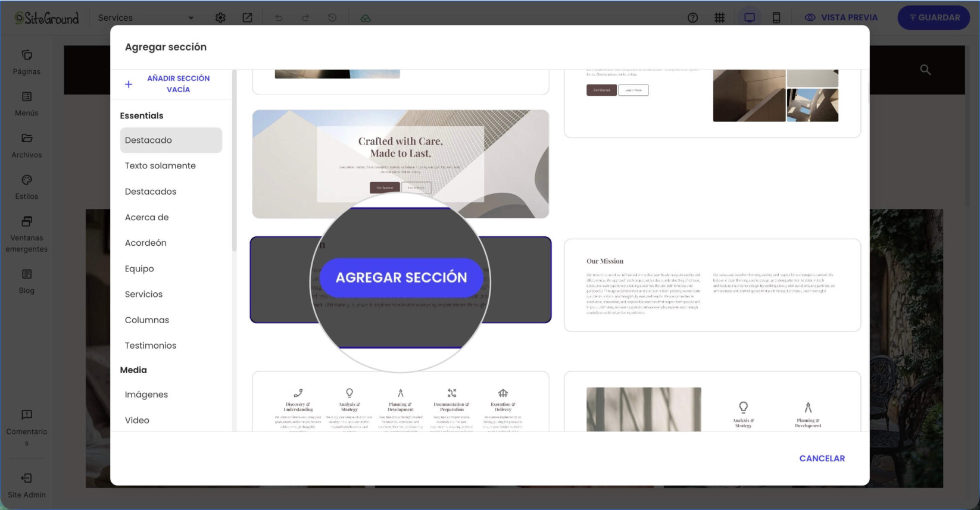980x510 pixels.
Task: Open the Blog panel
Action: [x=27, y=281]
